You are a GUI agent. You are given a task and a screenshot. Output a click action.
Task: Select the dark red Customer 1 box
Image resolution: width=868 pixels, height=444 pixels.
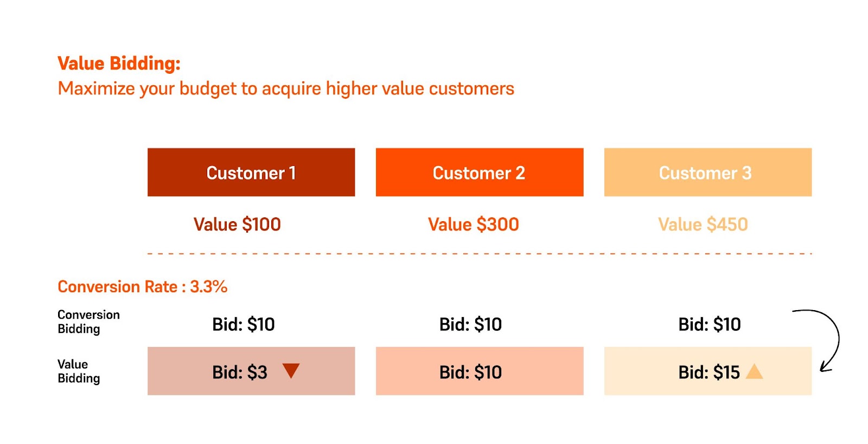pyautogui.click(x=251, y=172)
